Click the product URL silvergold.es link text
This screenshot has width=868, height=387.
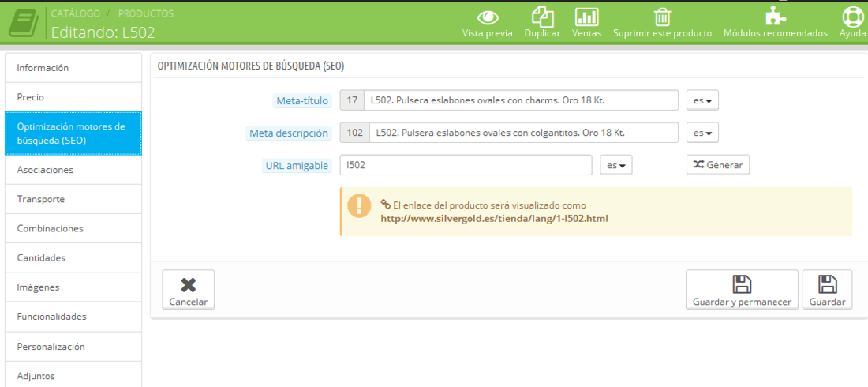[494, 219]
